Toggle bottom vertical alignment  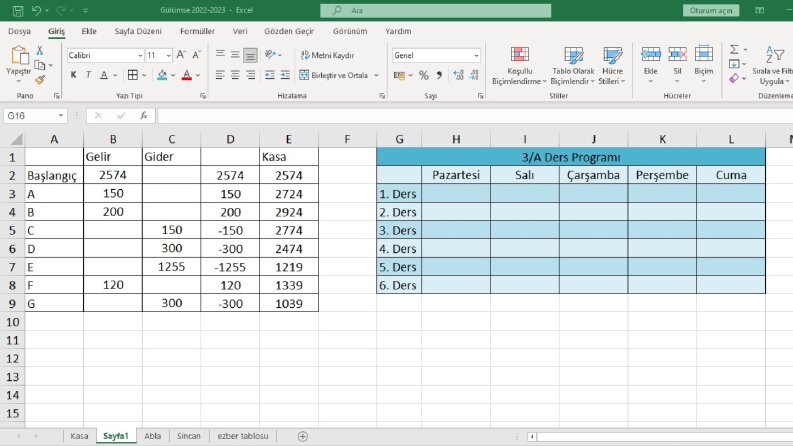pos(250,55)
